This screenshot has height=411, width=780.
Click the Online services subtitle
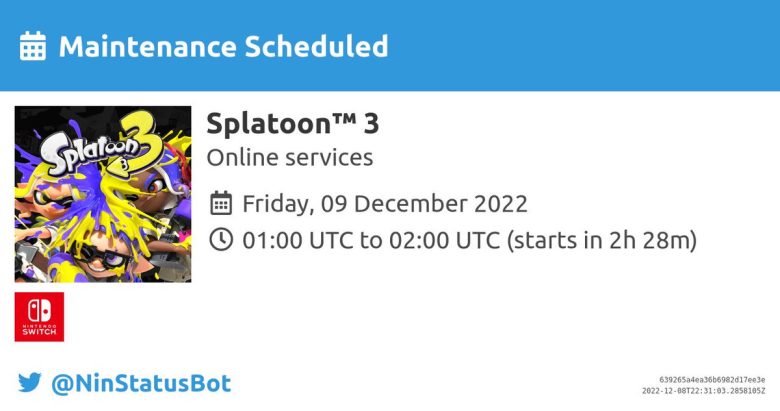point(289,157)
